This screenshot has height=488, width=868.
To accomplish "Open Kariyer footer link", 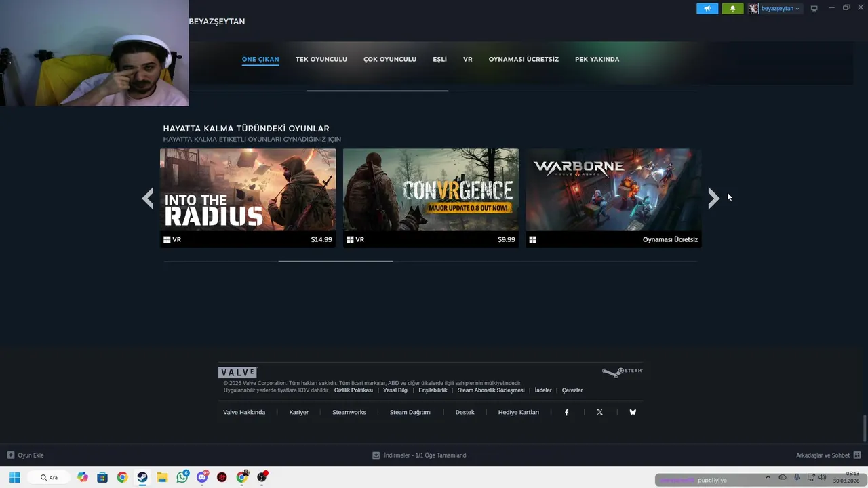I will [299, 412].
